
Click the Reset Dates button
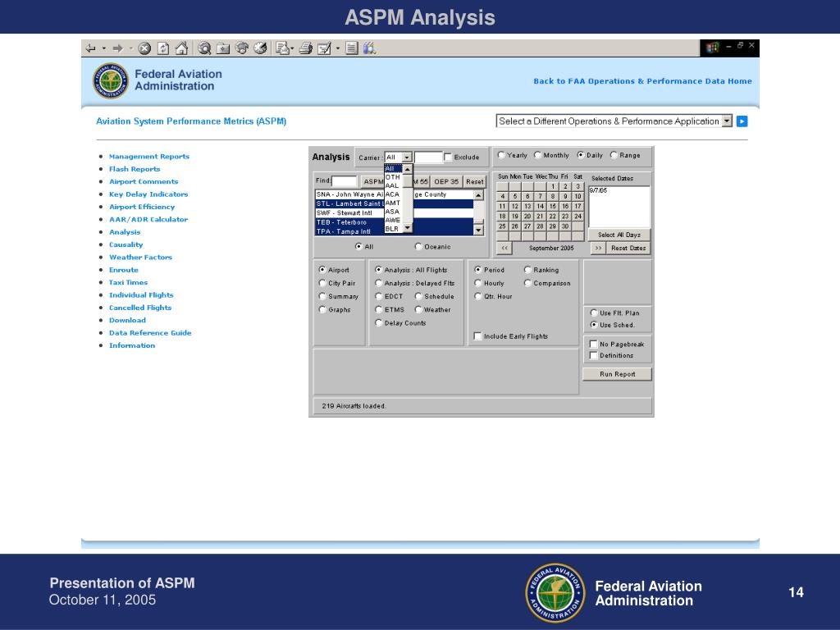[x=628, y=248]
